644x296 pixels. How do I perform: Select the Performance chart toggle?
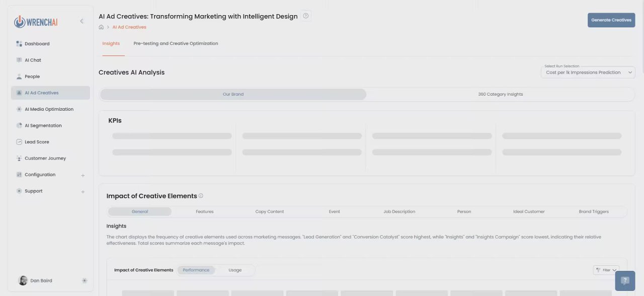click(196, 270)
